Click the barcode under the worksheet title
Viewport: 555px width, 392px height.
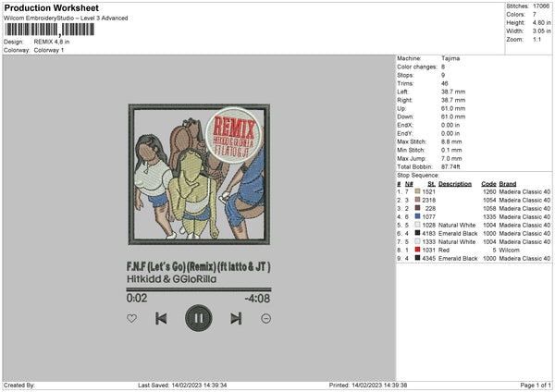(50, 30)
